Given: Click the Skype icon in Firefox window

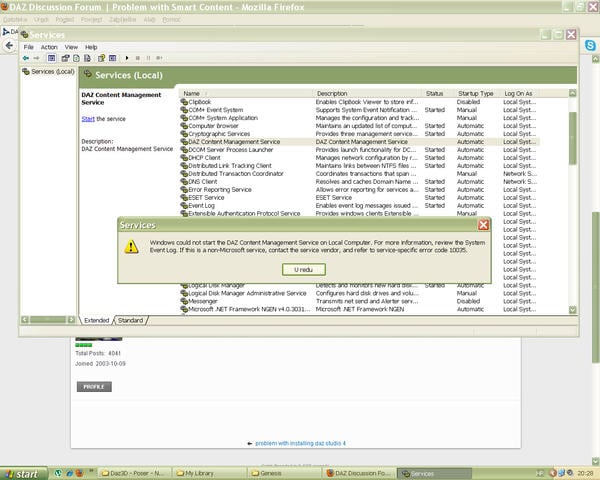Looking at the screenshot, I should coord(590,46).
